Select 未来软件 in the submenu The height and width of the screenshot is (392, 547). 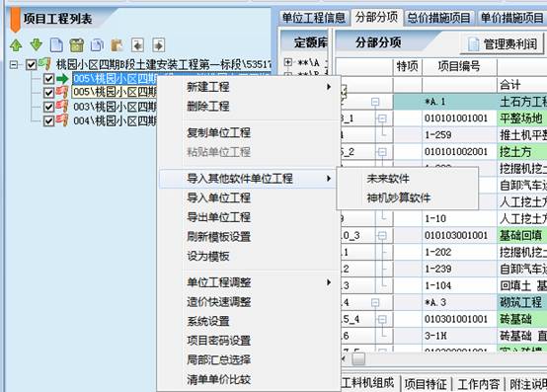click(388, 179)
